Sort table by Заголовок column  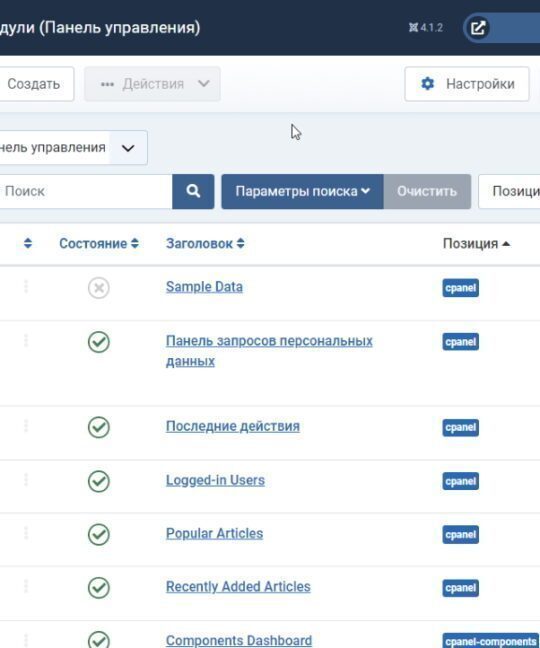click(x=205, y=243)
